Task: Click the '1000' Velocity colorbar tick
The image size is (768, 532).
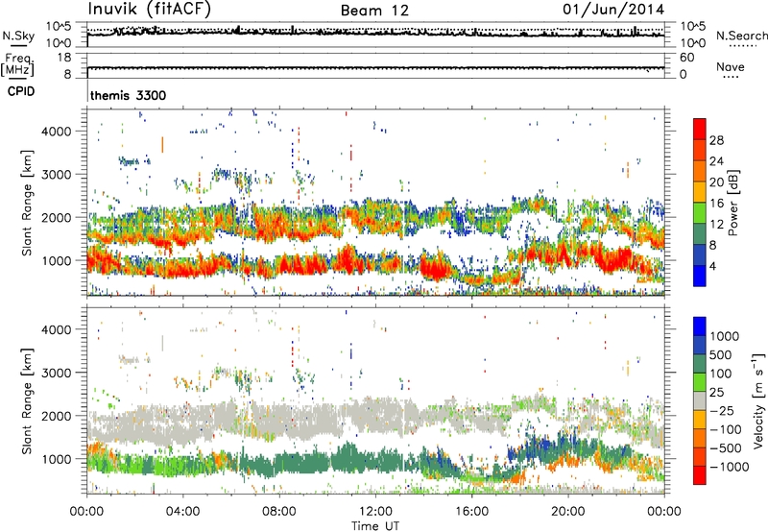Action: tap(725, 336)
